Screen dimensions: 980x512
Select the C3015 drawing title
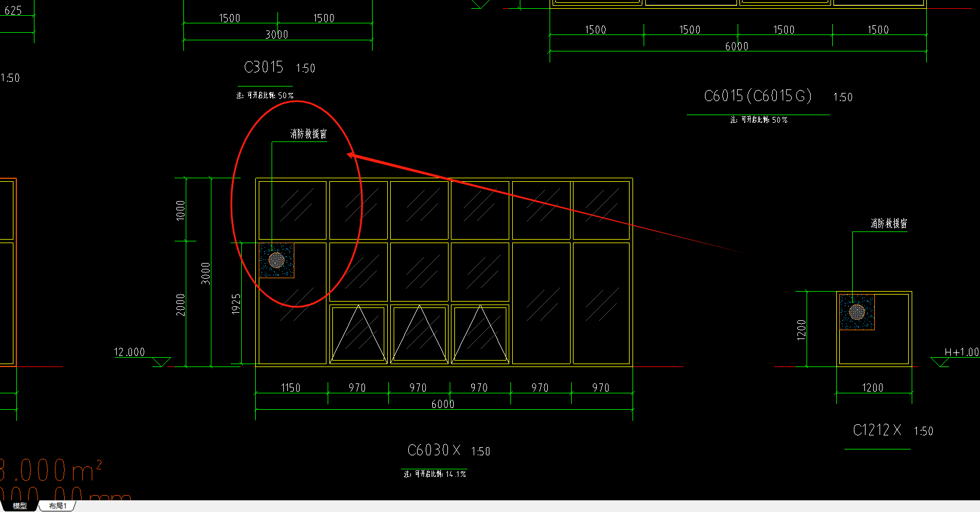coord(263,67)
